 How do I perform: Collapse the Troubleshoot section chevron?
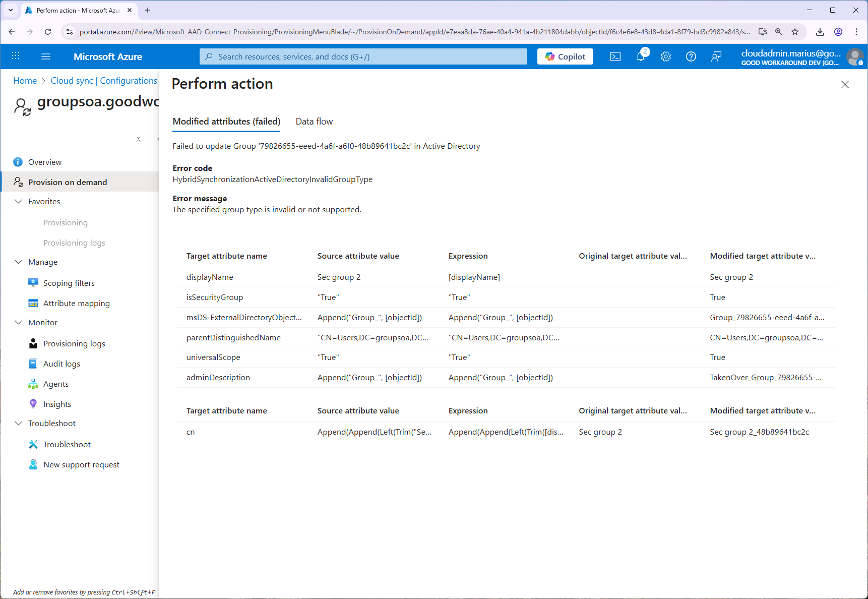19,423
